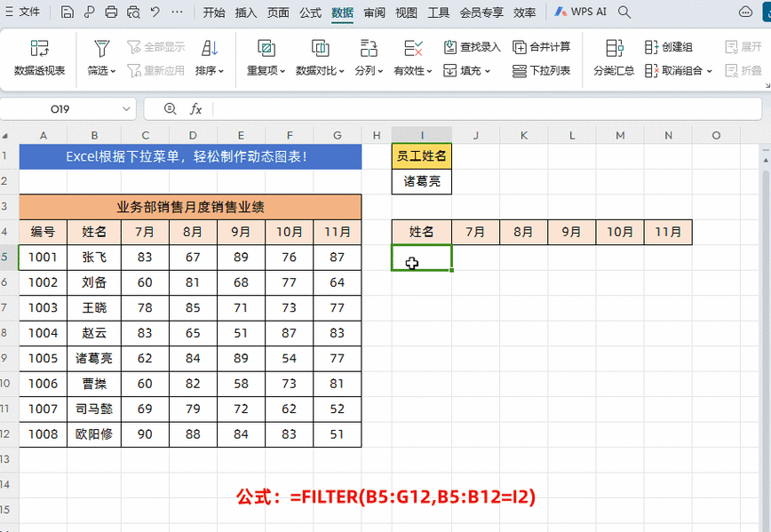The height and width of the screenshot is (532, 771).
Task: Expand the 分列 dropdown arrow
Action: (380, 71)
